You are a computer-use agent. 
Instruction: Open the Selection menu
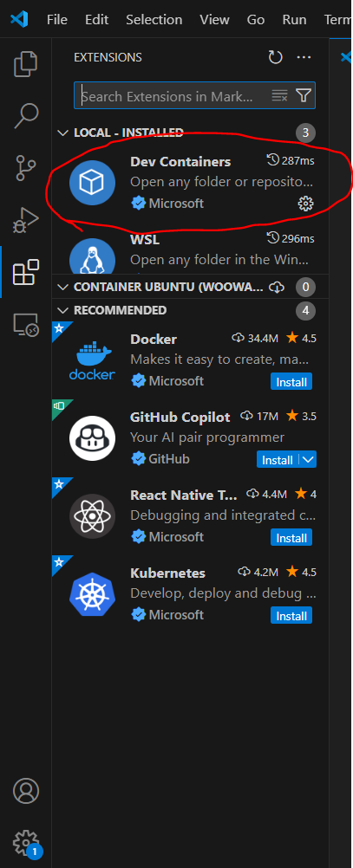154,19
